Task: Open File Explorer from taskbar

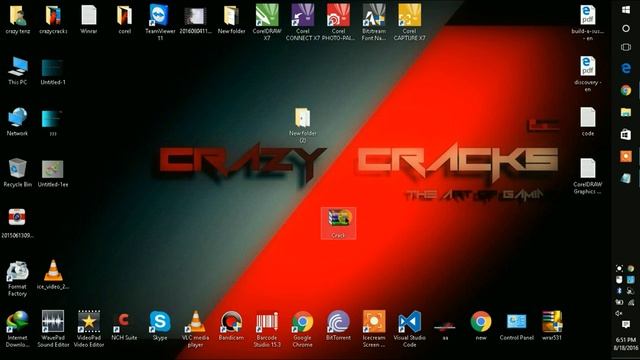Action: (626, 112)
